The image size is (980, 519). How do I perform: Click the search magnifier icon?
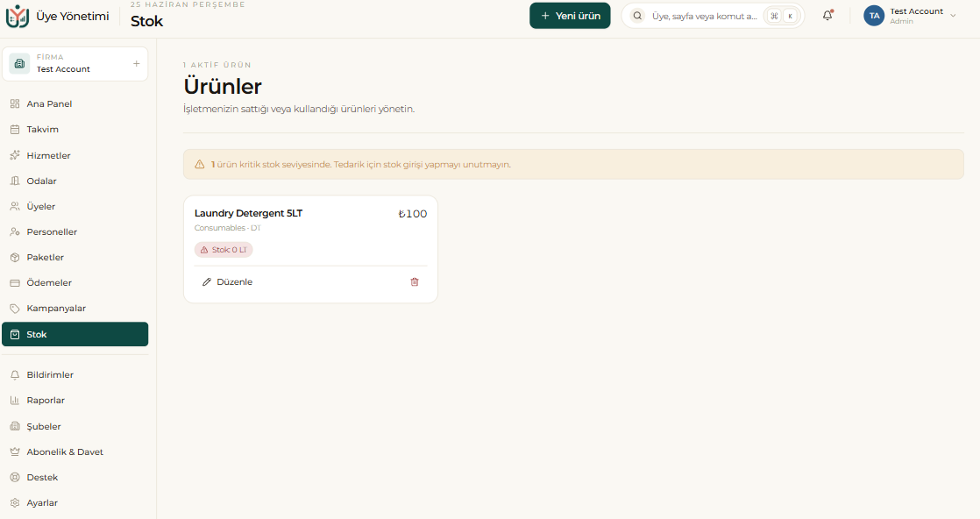pyautogui.click(x=637, y=16)
